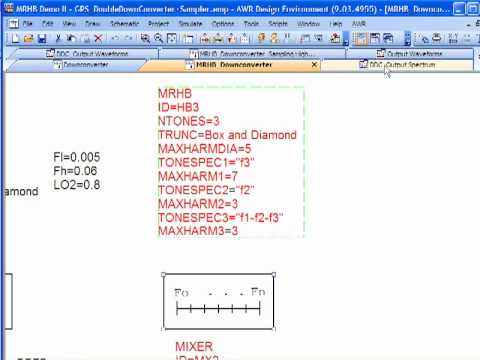
Task: Open the Schematic menu
Action: pos(124,24)
